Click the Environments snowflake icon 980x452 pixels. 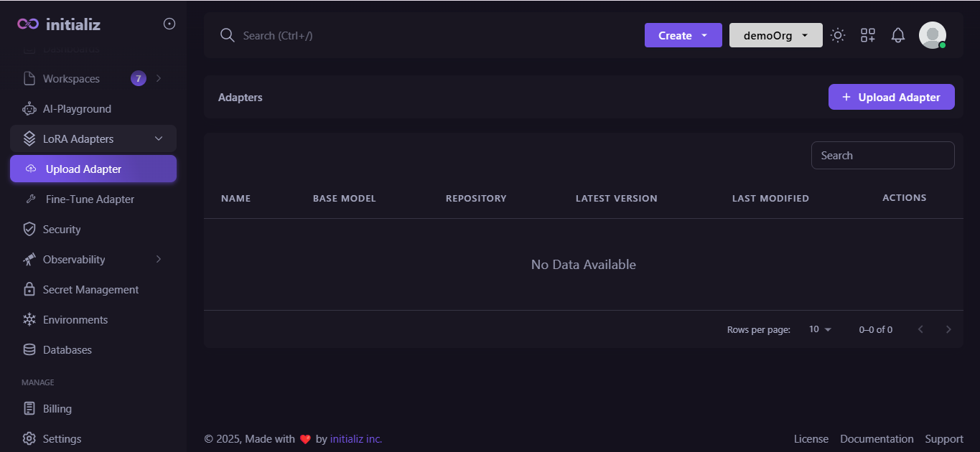(29, 320)
